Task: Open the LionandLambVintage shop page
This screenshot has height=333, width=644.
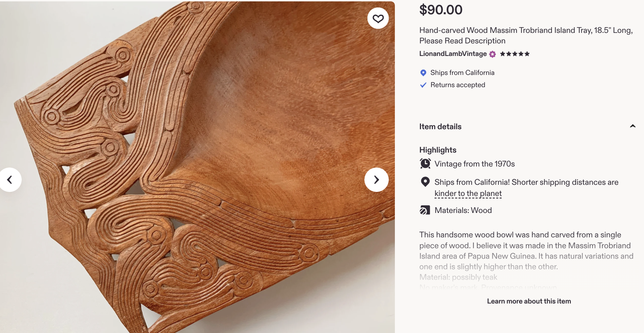Action: click(x=453, y=54)
